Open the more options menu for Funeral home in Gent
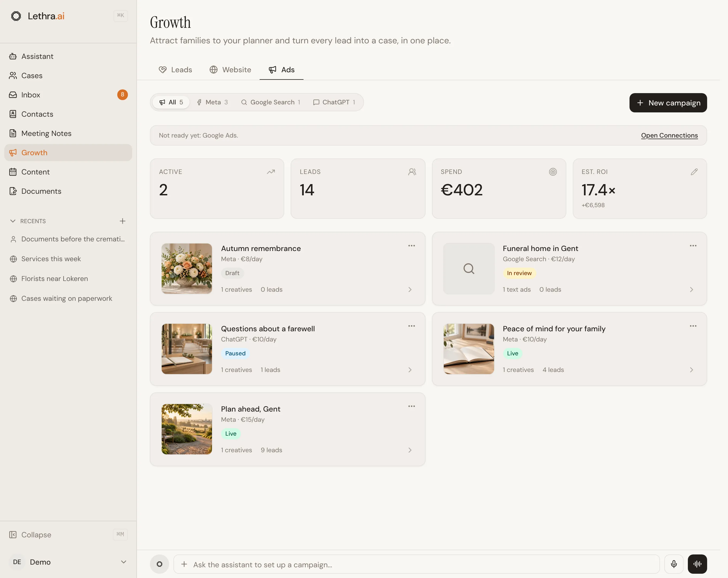The width and height of the screenshot is (728, 578). [x=693, y=246]
